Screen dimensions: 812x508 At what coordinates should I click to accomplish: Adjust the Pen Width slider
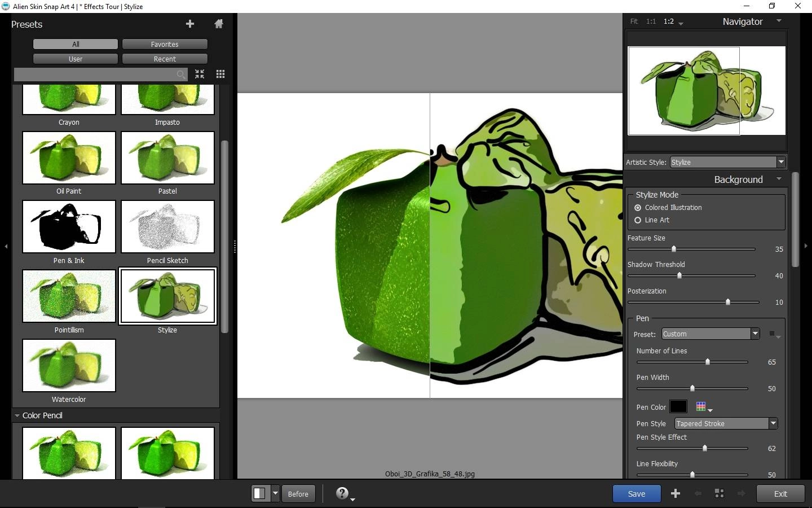point(692,388)
